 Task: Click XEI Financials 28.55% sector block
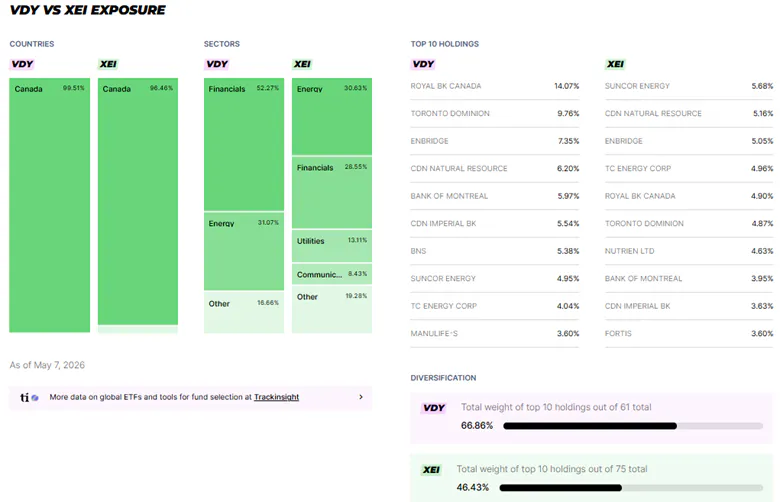[x=332, y=193]
